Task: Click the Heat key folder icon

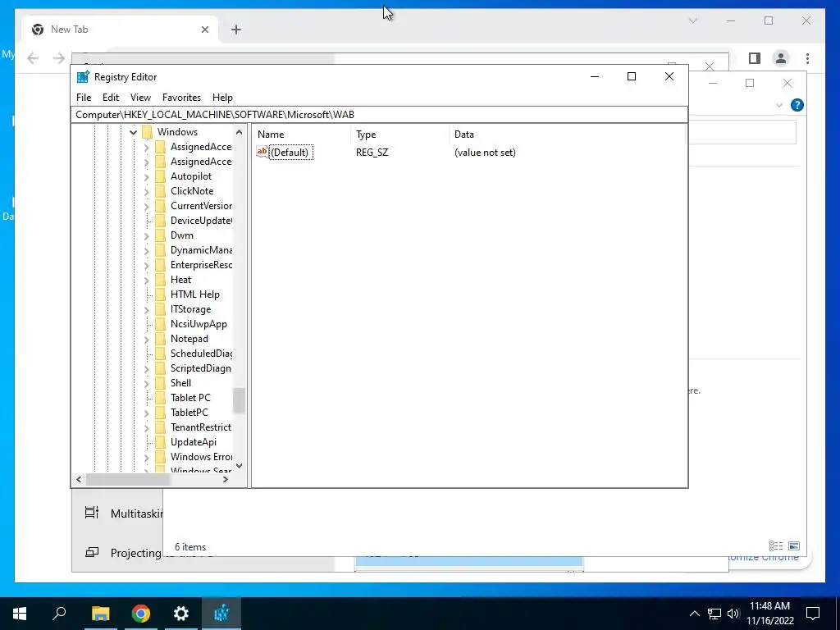Action: point(160,280)
